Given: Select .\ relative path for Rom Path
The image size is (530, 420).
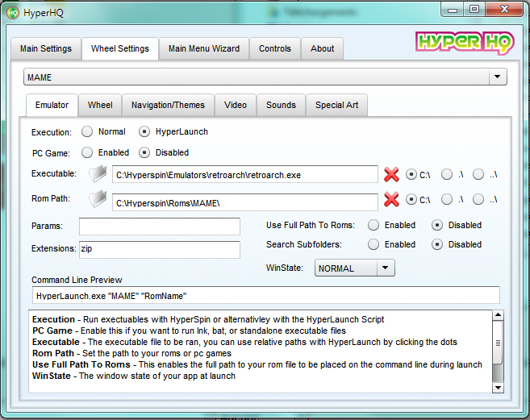Looking at the screenshot, I should pyautogui.click(x=447, y=199).
